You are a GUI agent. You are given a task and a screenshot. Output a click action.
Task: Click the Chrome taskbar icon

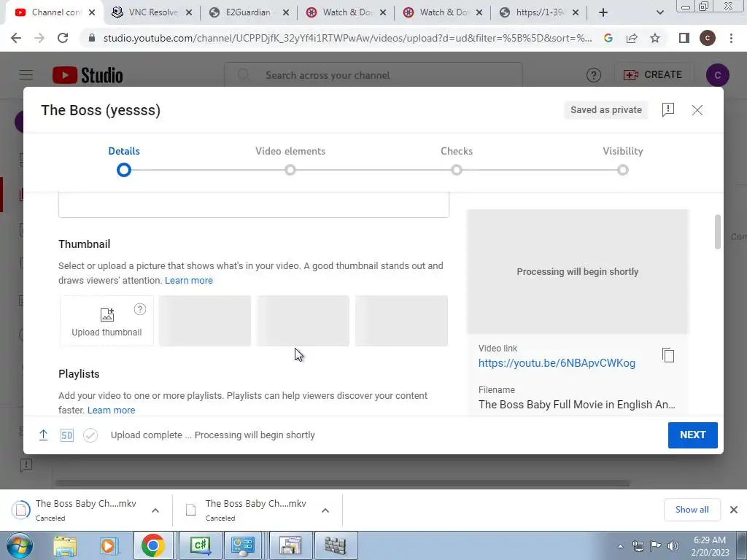tap(153, 545)
